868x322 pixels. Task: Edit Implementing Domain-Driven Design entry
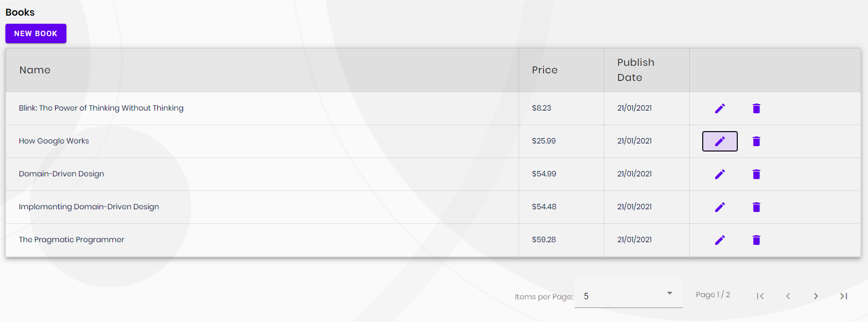click(x=719, y=207)
